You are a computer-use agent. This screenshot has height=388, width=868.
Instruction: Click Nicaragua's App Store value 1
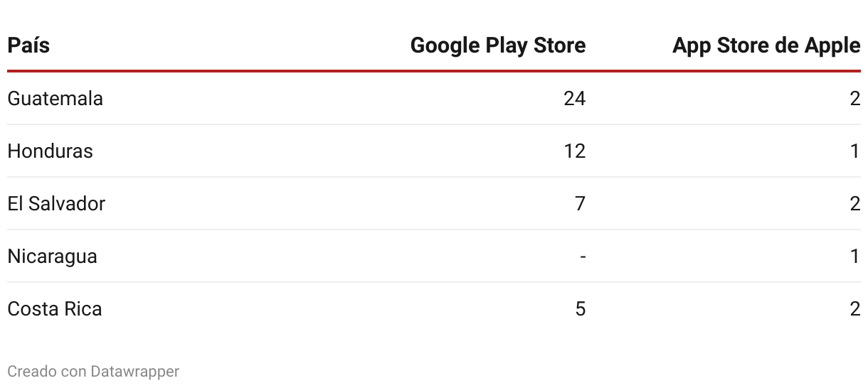[x=855, y=256]
